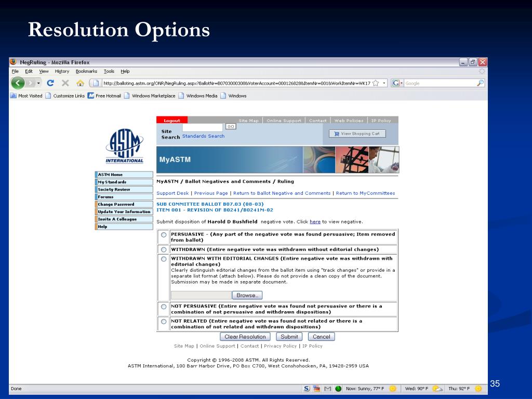
Task: Click the Stop loading X icon
Action: [x=65, y=83]
